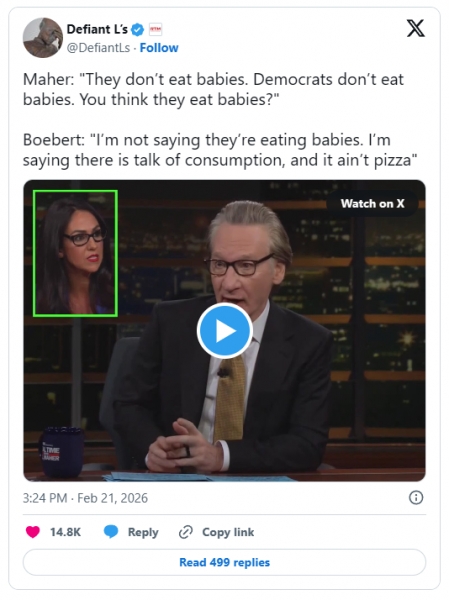Read 499 replies button
This screenshot has height=600, width=449.
coord(224,562)
